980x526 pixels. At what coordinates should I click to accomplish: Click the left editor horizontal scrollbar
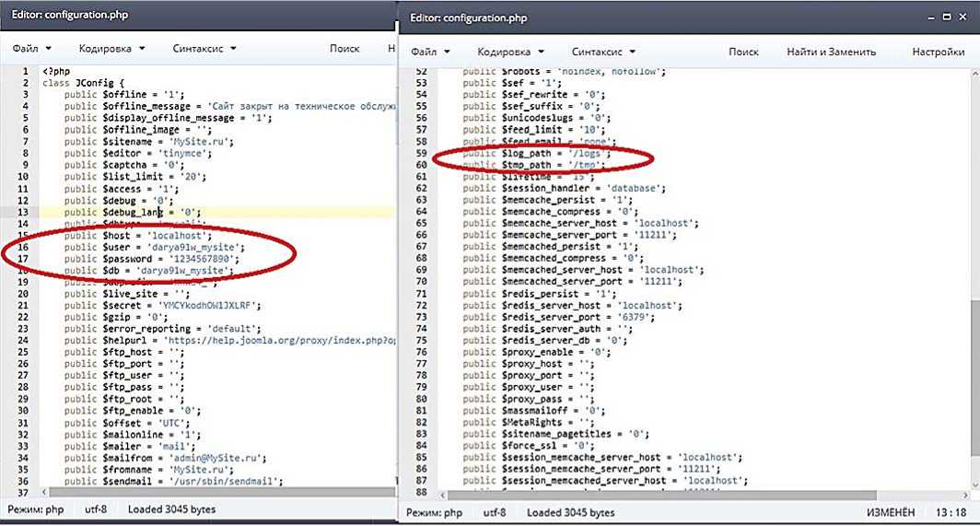point(222,492)
